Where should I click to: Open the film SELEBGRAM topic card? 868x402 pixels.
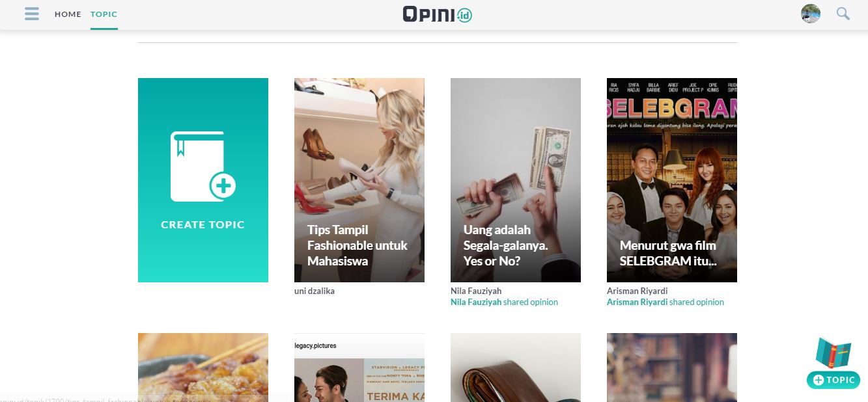(x=672, y=180)
